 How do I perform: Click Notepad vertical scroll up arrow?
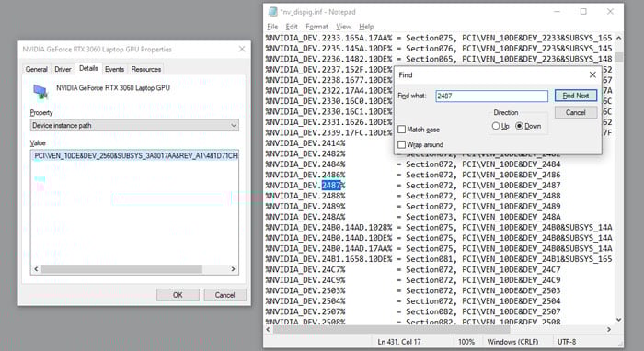(618, 38)
